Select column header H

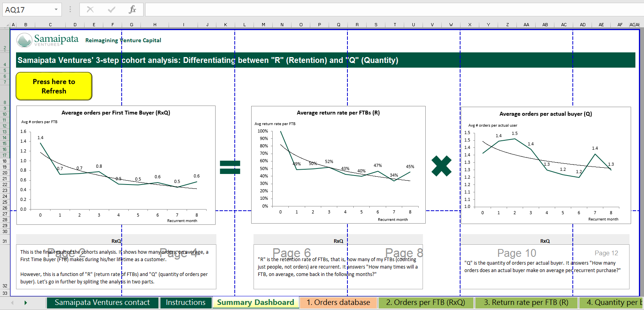[x=155, y=25]
